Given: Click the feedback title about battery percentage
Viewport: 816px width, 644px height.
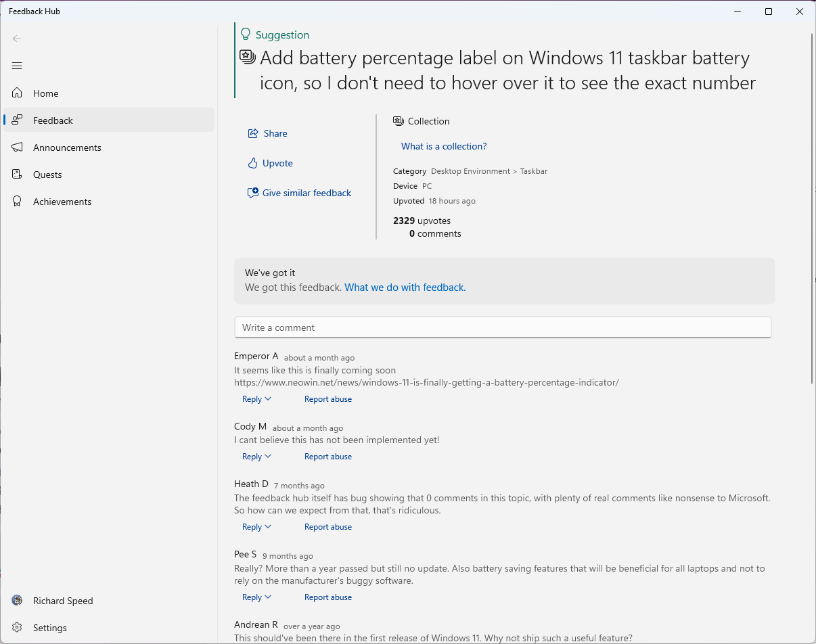Looking at the screenshot, I should (x=507, y=70).
